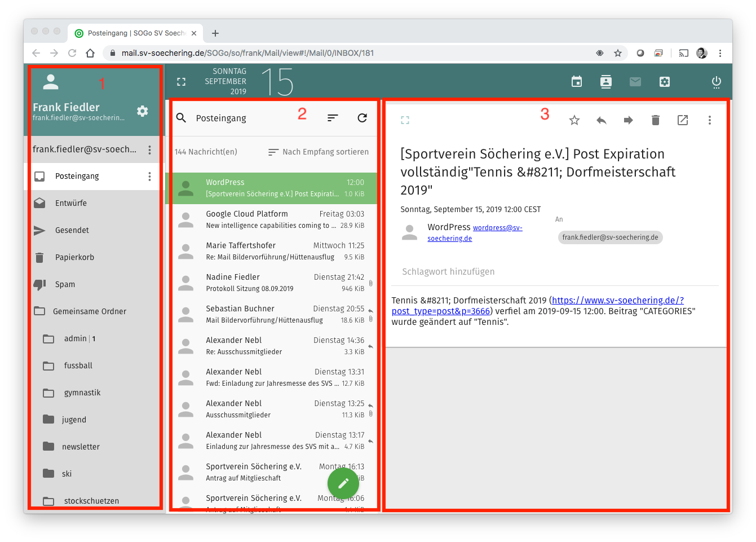The height and width of the screenshot is (542, 756).
Task: Select WordPress message avatar in list
Action: click(x=185, y=188)
